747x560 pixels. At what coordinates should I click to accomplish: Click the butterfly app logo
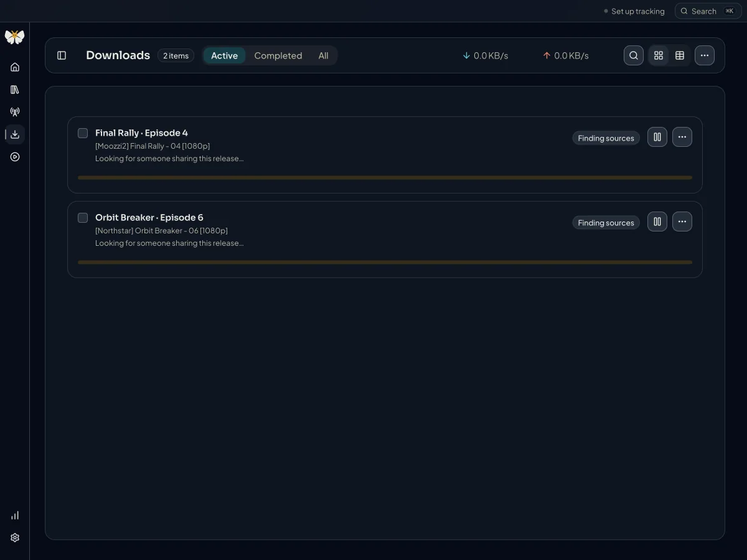click(x=14, y=37)
